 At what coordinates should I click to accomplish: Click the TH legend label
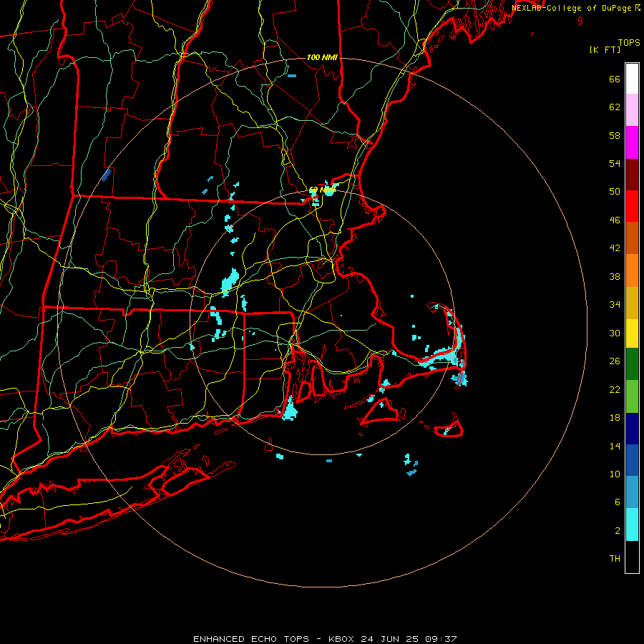tap(615, 559)
